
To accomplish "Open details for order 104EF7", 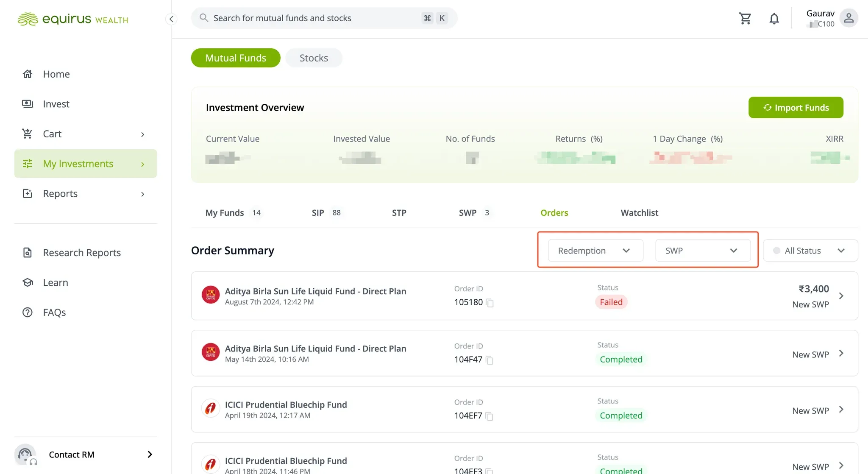I will (x=841, y=410).
